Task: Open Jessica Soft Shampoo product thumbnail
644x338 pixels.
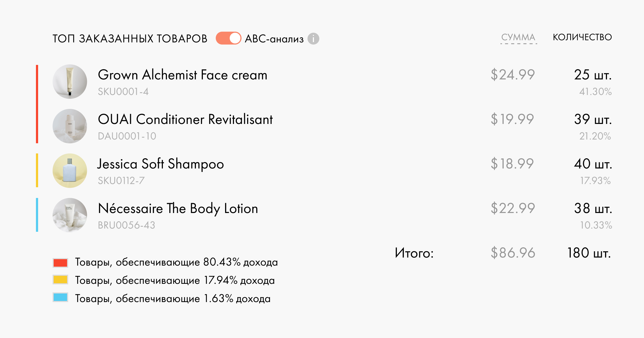Action: click(x=70, y=171)
